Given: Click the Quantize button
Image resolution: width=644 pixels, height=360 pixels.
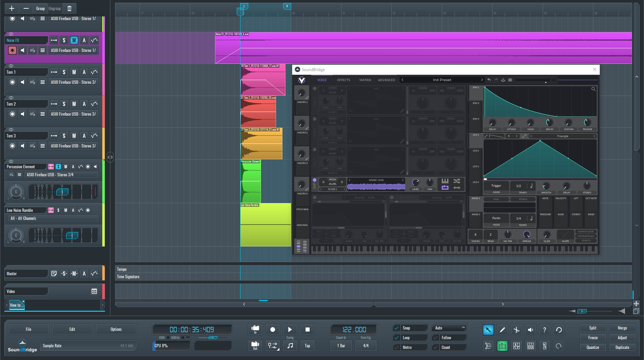Looking at the screenshot, I should 593,347.
